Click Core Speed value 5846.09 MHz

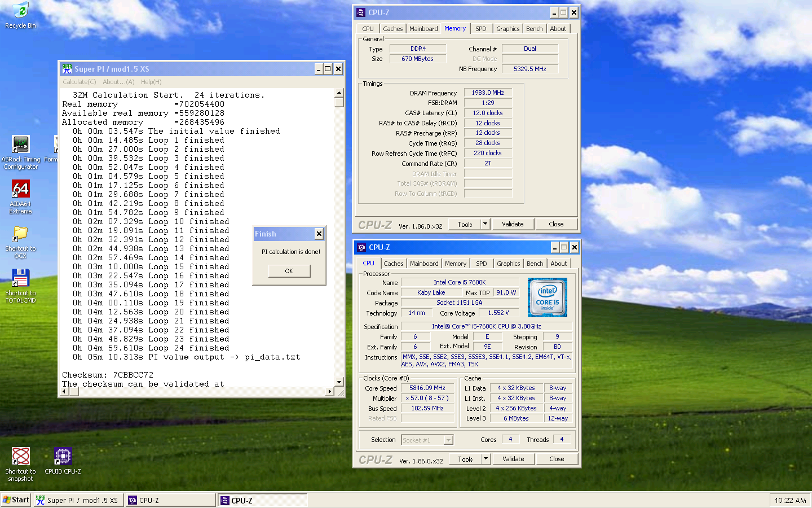[427, 388]
